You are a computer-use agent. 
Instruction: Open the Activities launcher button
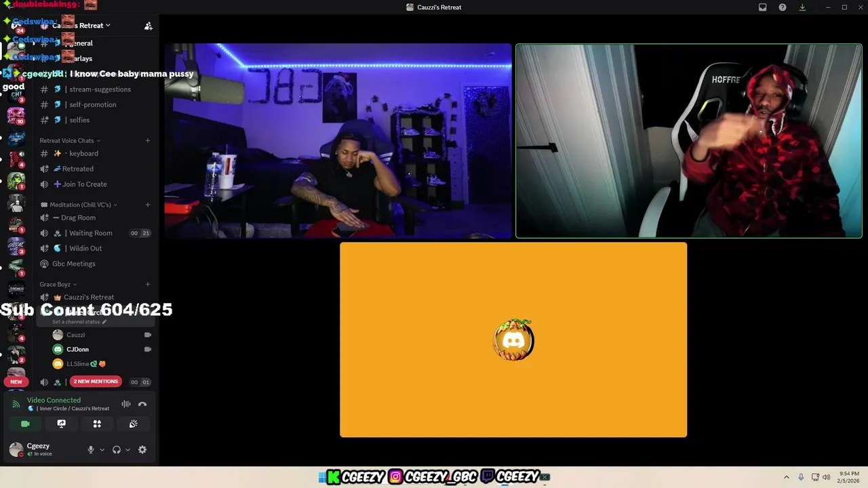point(97,424)
